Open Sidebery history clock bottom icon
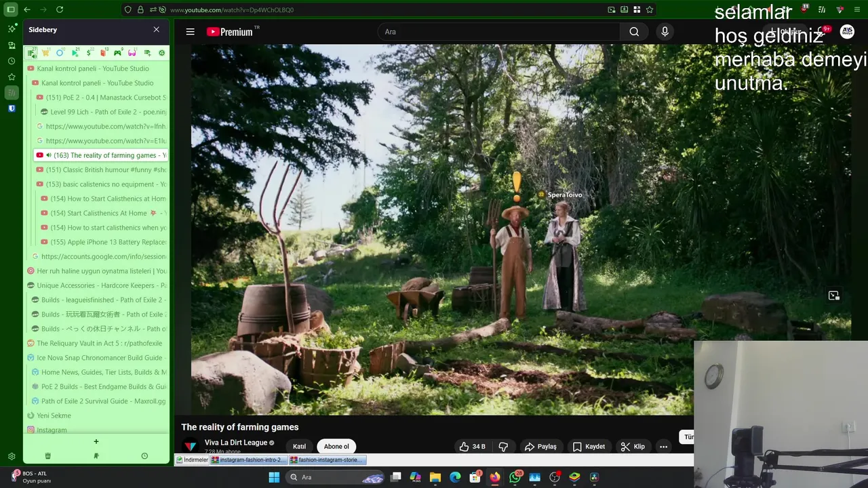This screenshot has height=488, width=868. (x=144, y=456)
